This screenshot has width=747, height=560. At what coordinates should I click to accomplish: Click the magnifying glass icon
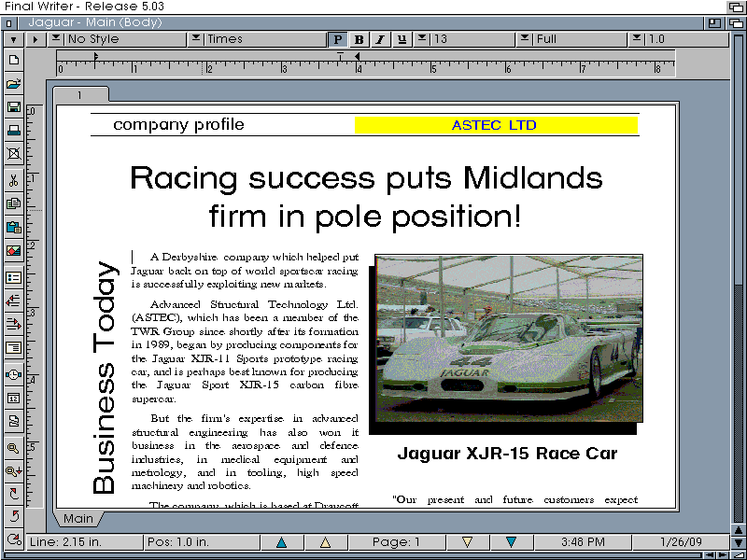(x=13, y=449)
